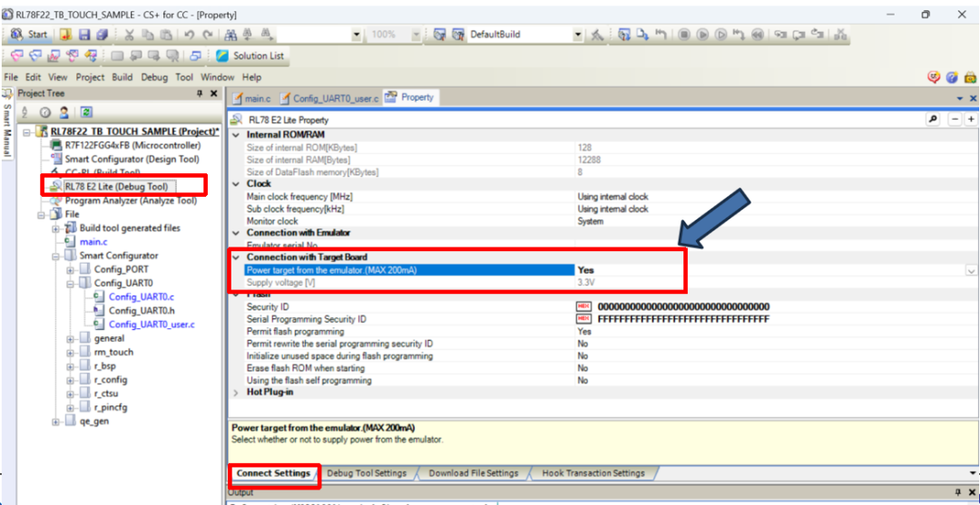Click the Find binoculars icon
Viewport: 980px width, 505px height.
(x=231, y=34)
